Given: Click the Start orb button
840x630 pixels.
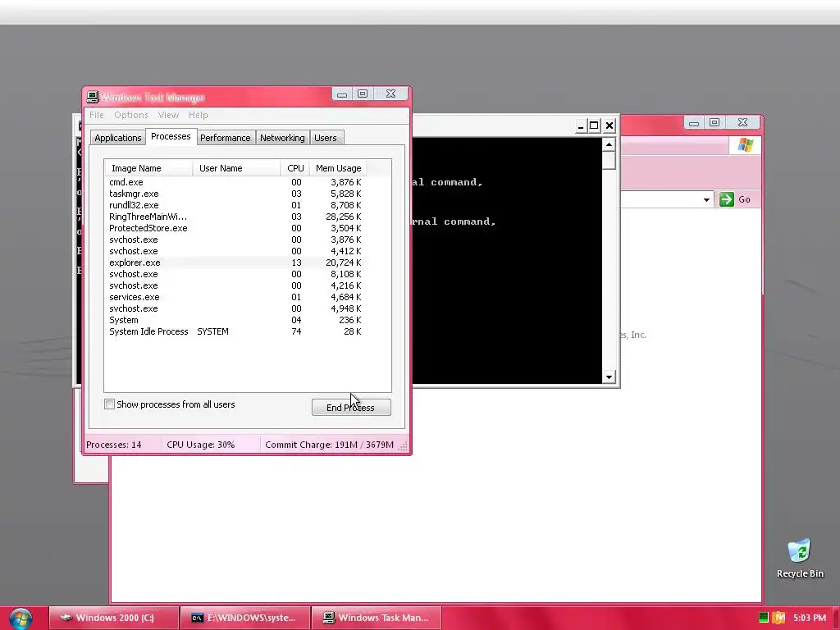Looking at the screenshot, I should pyautogui.click(x=21, y=619).
